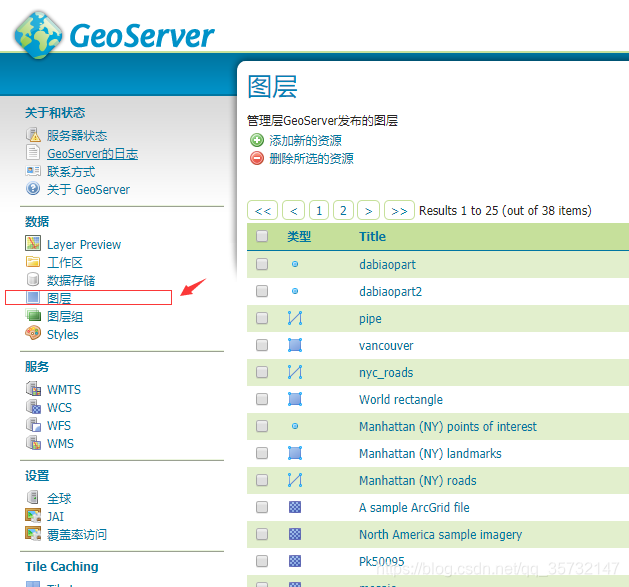This screenshot has width=629, height=587.
Task: Select the pipe layer checkbox
Action: click(x=262, y=318)
